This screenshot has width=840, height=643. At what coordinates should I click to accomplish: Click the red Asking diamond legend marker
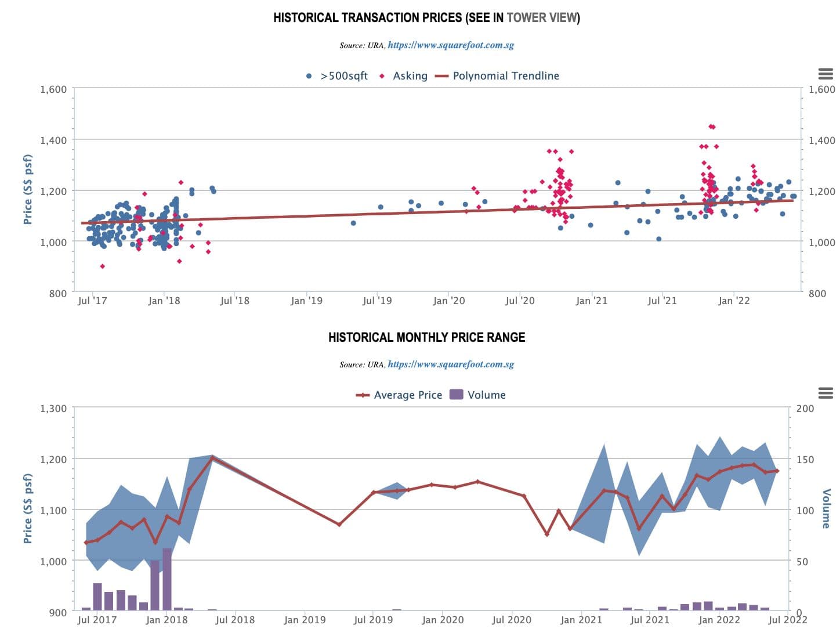[x=382, y=76]
